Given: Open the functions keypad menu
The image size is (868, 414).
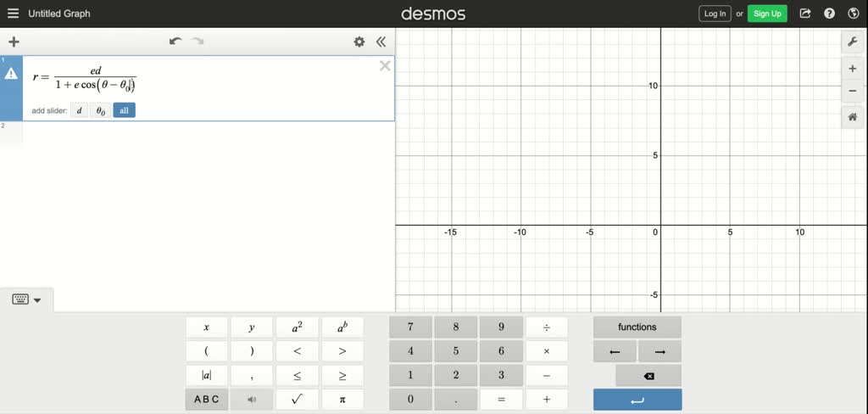Looking at the screenshot, I should tap(637, 327).
